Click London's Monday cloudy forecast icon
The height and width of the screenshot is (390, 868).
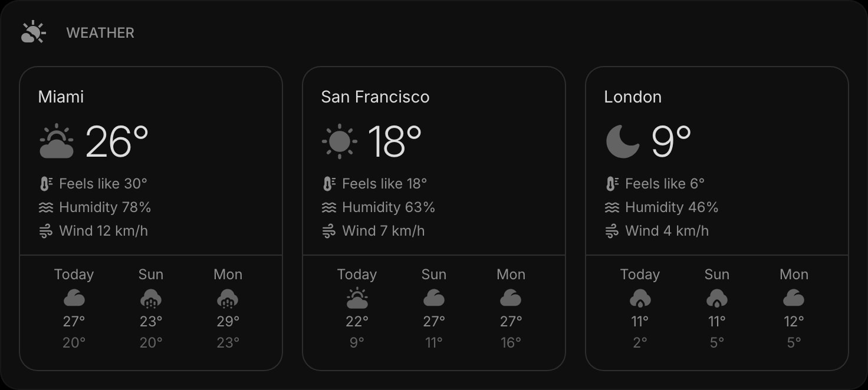[x=794, y=298]
